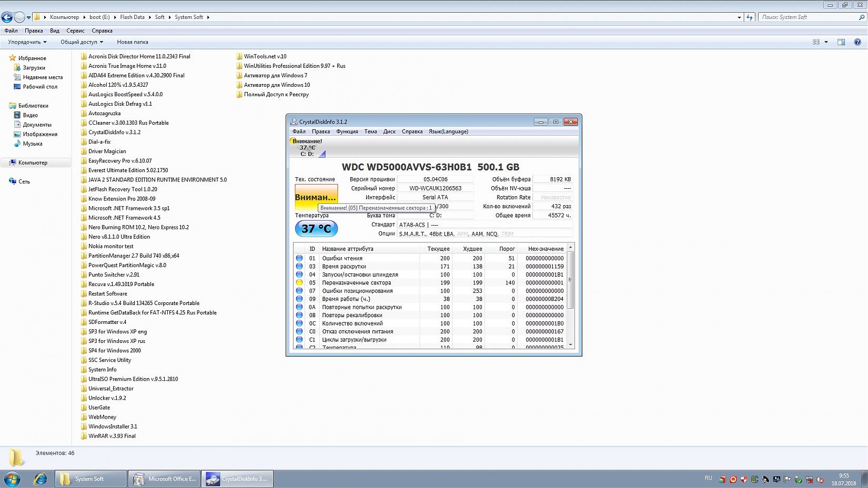Open the change view options dropdown arrow
Viewport: 868px width, 488px height.
click(826, 42)
